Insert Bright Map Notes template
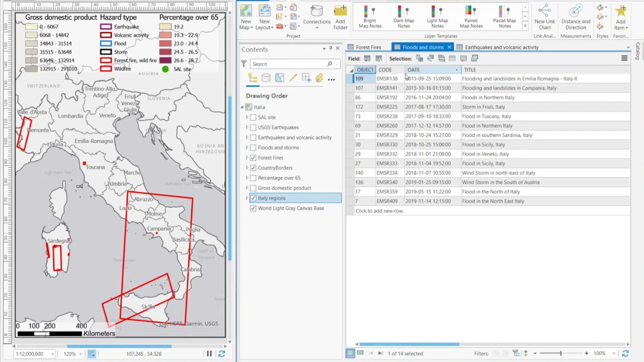 coord(370,18)
